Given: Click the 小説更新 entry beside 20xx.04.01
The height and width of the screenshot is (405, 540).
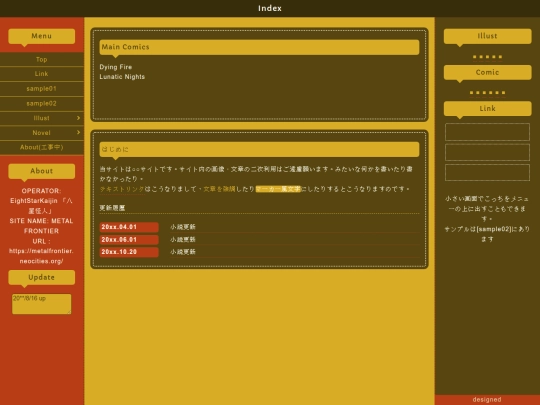Looking at the screenshot, I should (x=183, y=227).
